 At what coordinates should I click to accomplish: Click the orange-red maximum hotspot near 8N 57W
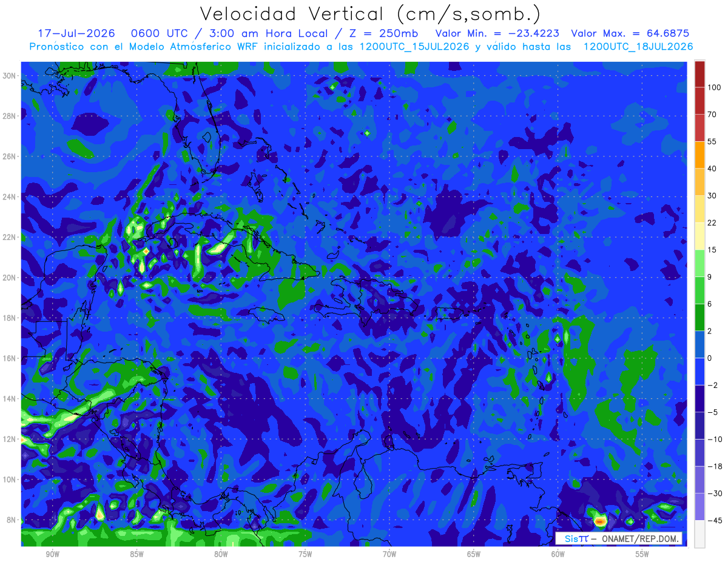coord(599,521)
